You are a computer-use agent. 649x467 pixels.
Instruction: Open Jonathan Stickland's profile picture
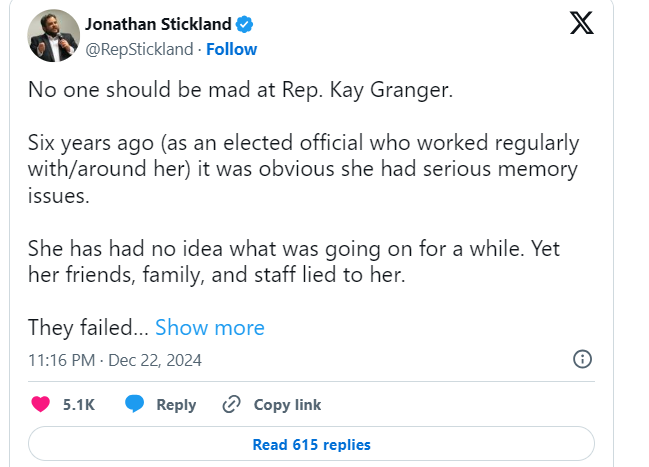click(50, 35)
